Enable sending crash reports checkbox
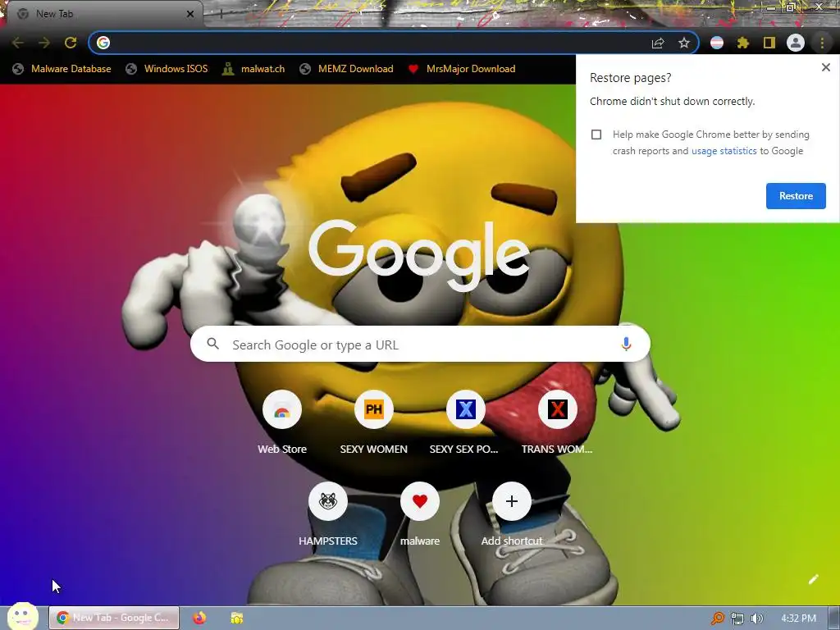 click(x=596, y=135)
